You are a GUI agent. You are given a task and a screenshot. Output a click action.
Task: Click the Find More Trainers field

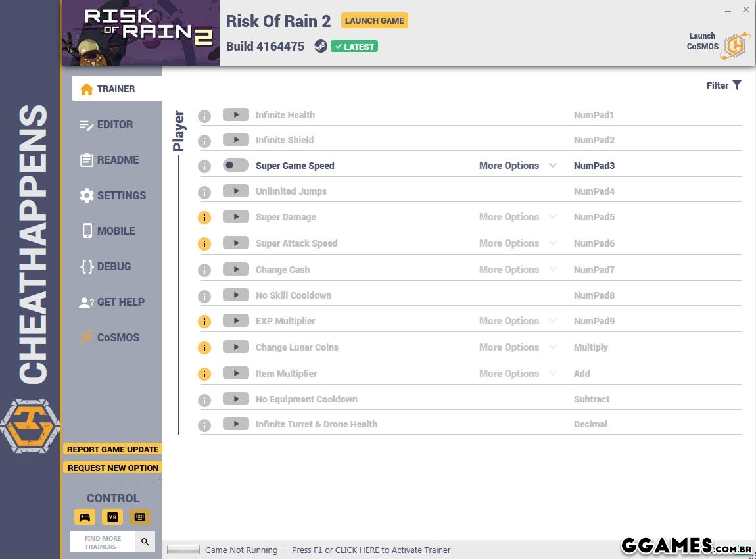point(103,542)
